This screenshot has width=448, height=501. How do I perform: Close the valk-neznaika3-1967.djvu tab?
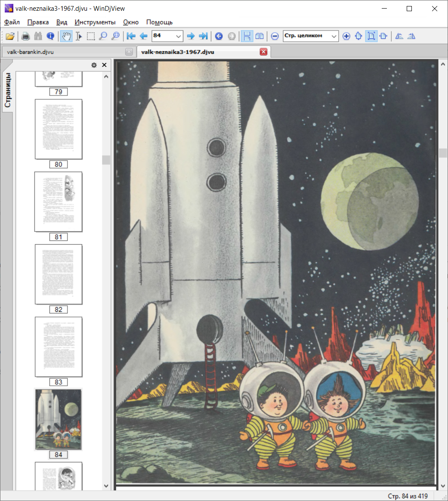[263, 52]
